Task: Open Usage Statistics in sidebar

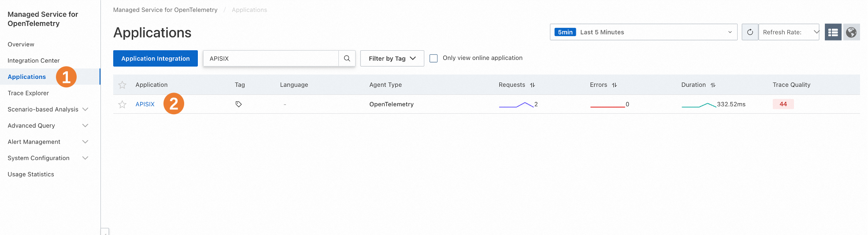Action: point(31,175)
